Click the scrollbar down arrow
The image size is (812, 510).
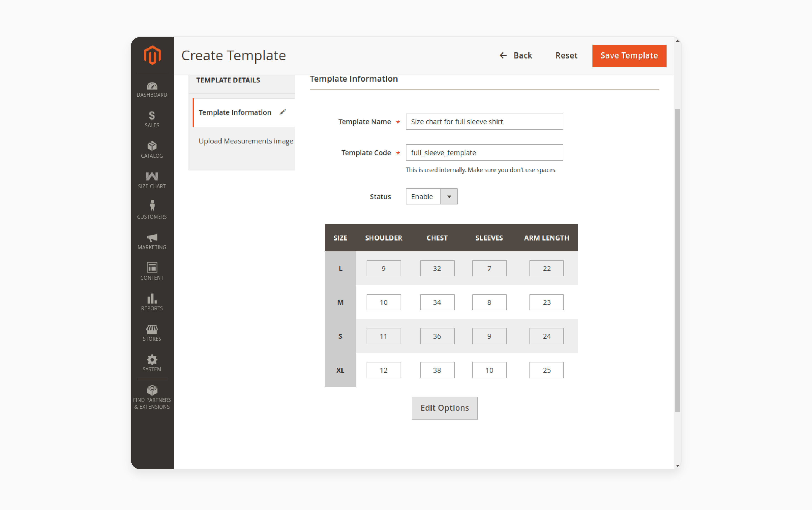[677, 466]
